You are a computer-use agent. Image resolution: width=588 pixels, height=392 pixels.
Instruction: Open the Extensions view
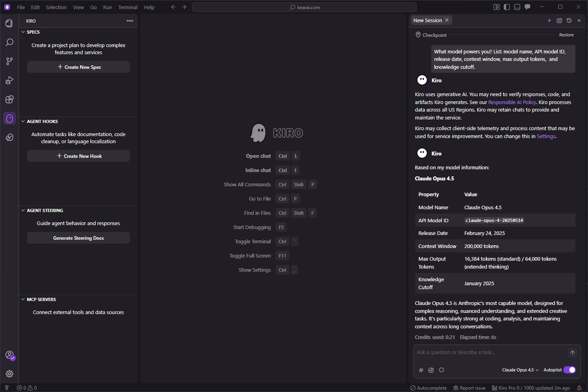(10, 99)
